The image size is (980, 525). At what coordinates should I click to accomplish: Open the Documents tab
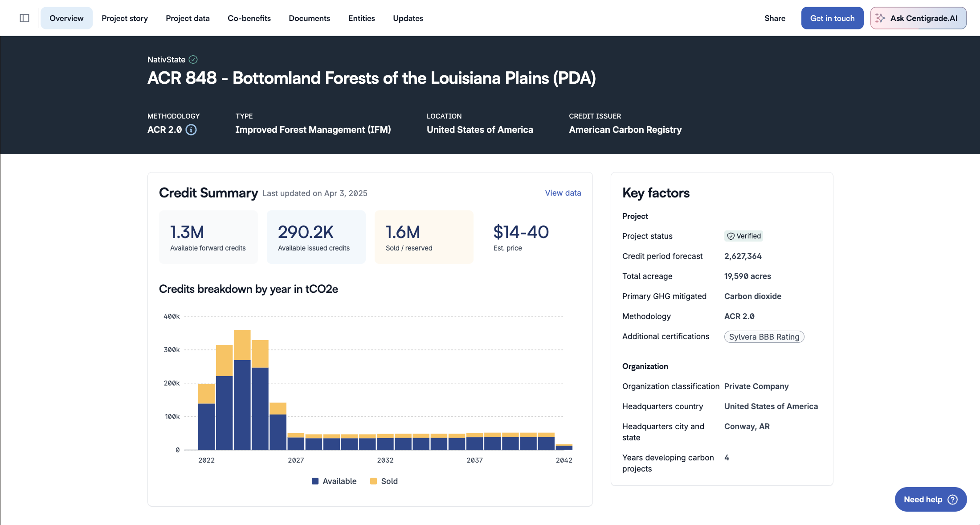[309, 18]
